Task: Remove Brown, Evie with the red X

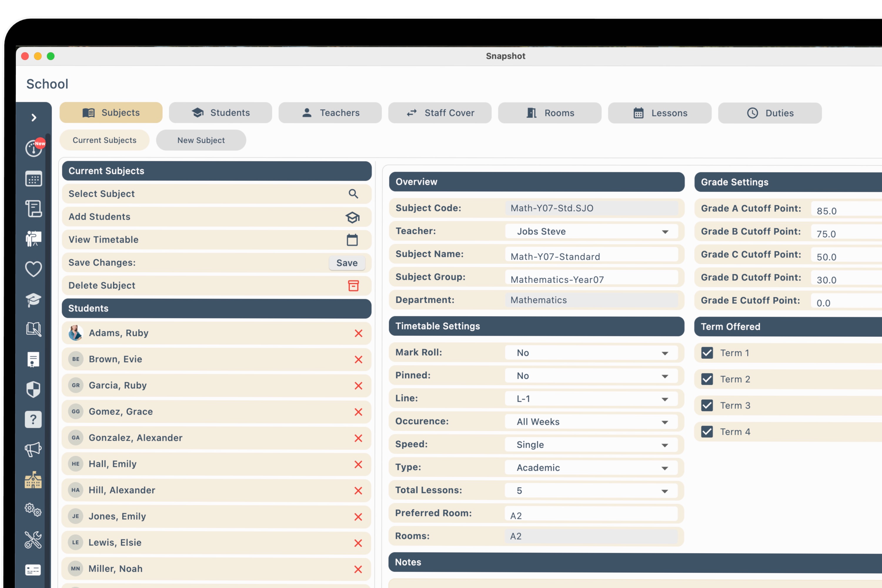Action: pos(358,360)
